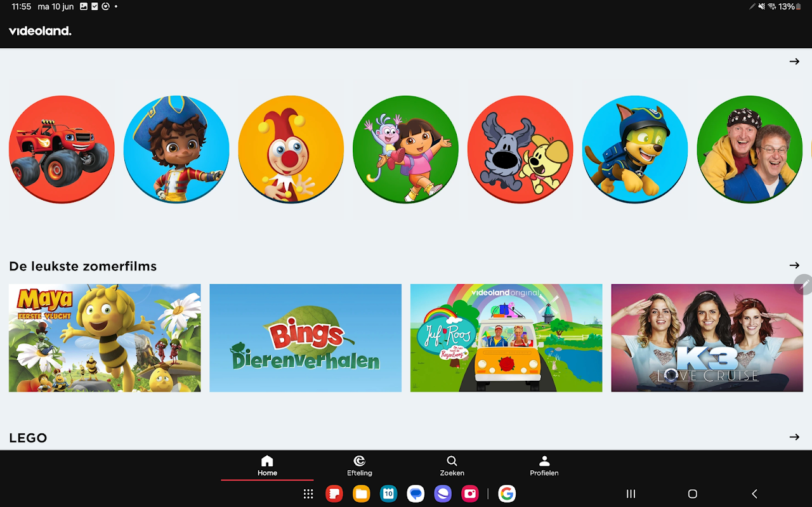Open the Google app in the taskbar
812x507 pixels.
(x=506, y=494)
